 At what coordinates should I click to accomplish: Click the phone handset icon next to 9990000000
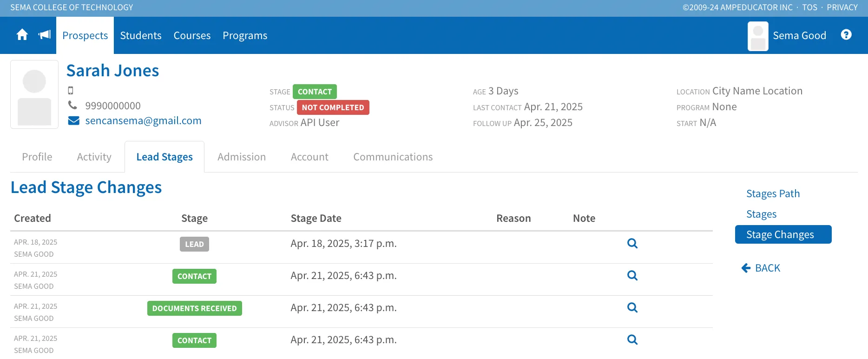[72, 105]
